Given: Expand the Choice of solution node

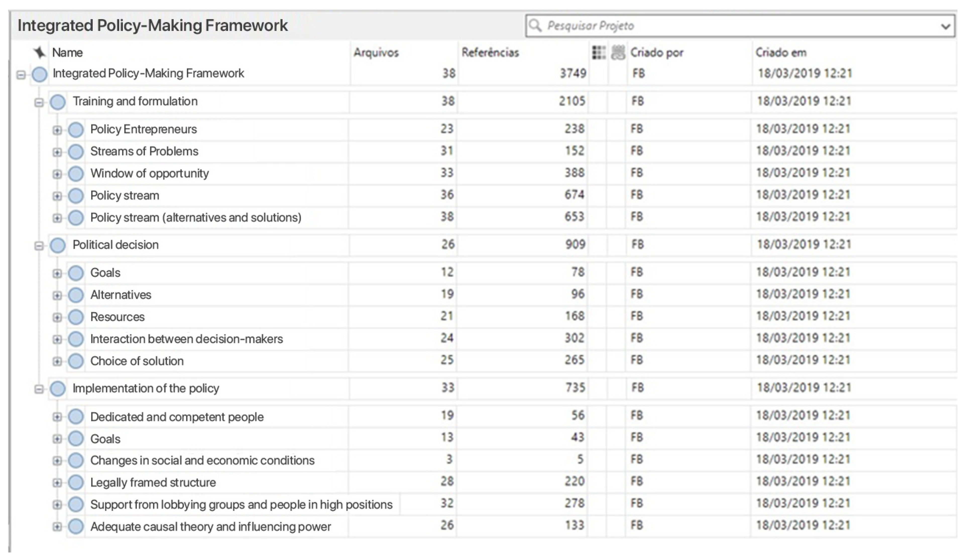Looking at the screenshot, I should (57, 361).
